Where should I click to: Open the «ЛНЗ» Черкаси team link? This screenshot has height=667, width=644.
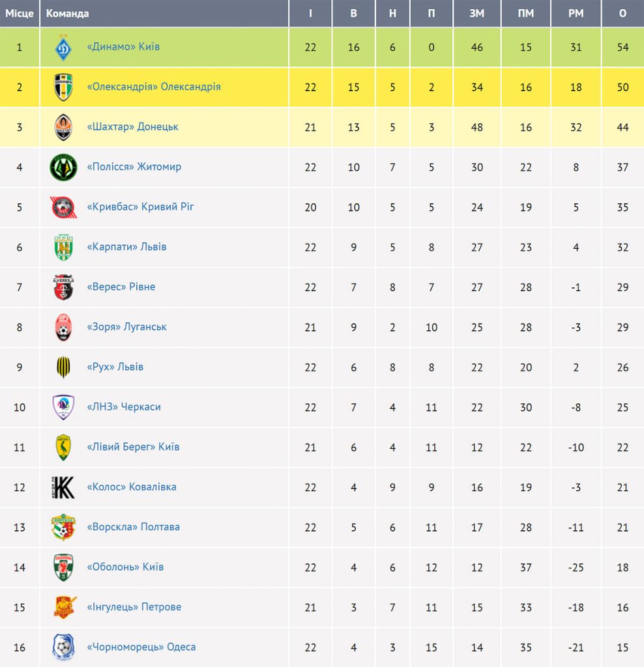(124, 406)
